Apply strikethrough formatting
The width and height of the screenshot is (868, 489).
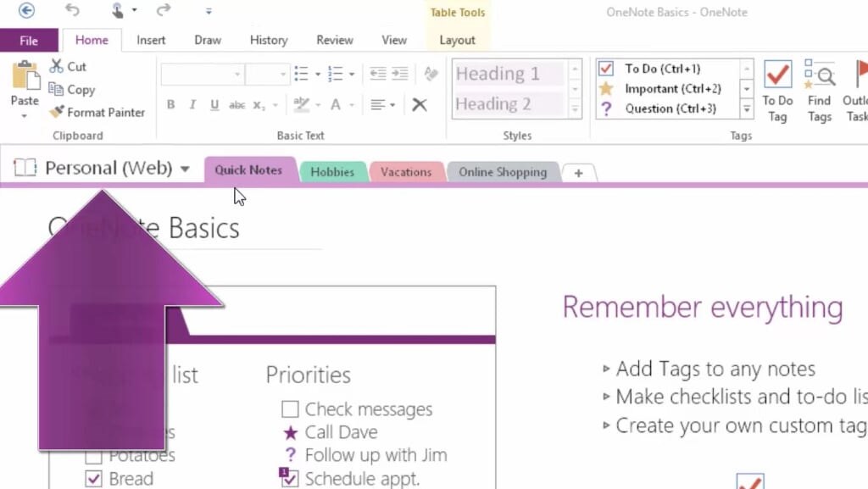(238, 104)
